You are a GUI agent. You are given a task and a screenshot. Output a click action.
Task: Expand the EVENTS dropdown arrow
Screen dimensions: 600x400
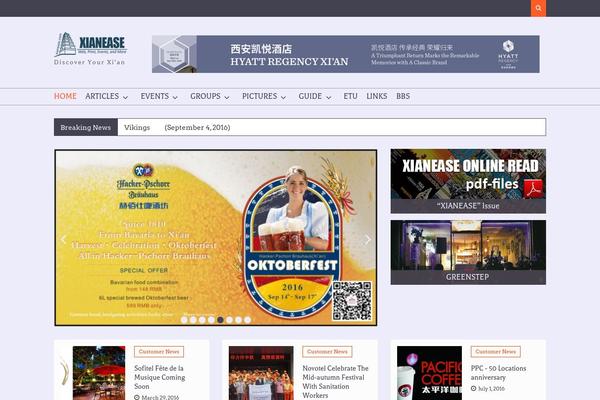[x=175, y=97]
